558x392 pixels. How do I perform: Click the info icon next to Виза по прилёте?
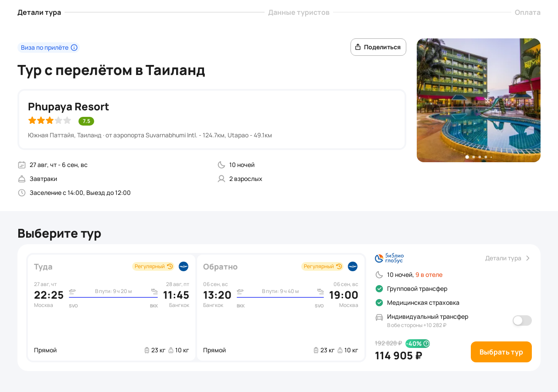coord(74,48)
